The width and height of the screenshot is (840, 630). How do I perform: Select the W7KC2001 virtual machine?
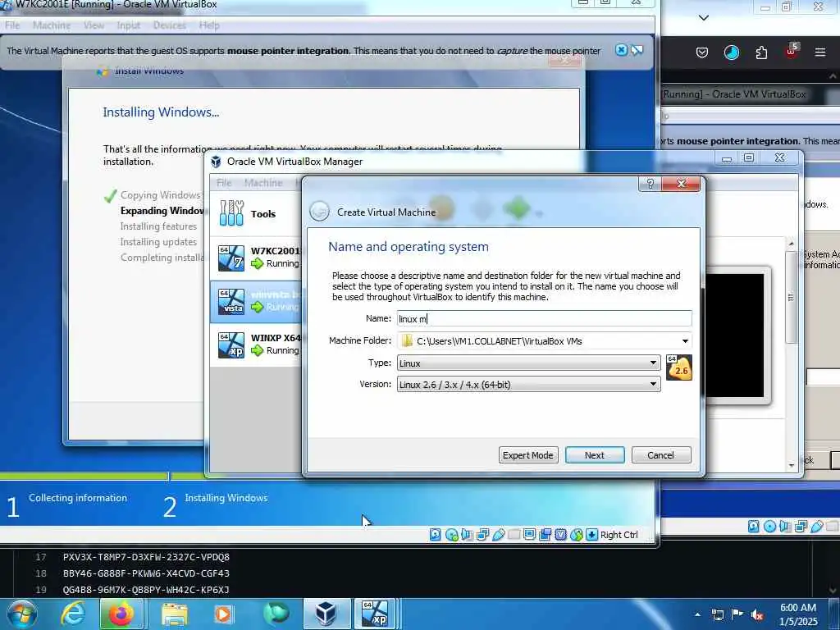tap(256, 258)
